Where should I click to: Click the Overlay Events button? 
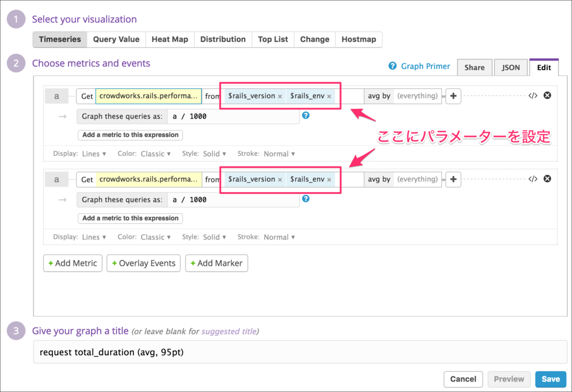pyautogui.click(x=144, y=263)
